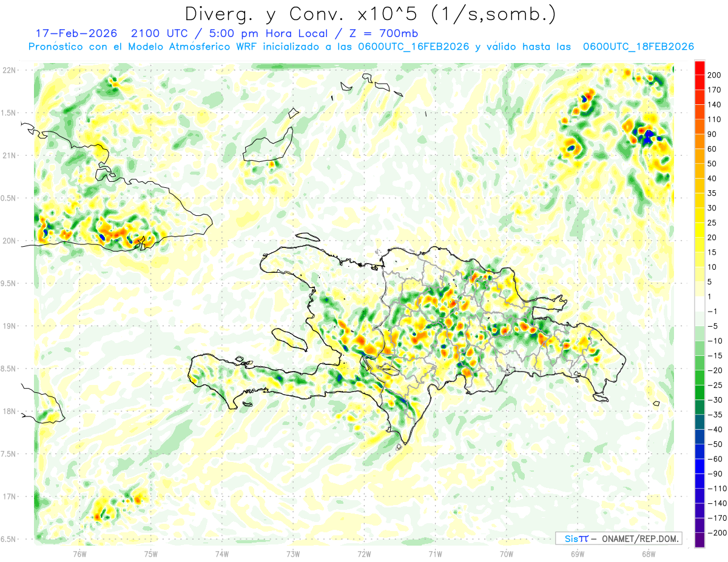Click the colorbar value 110
The image size is (728, 562).
pos(713,119)
